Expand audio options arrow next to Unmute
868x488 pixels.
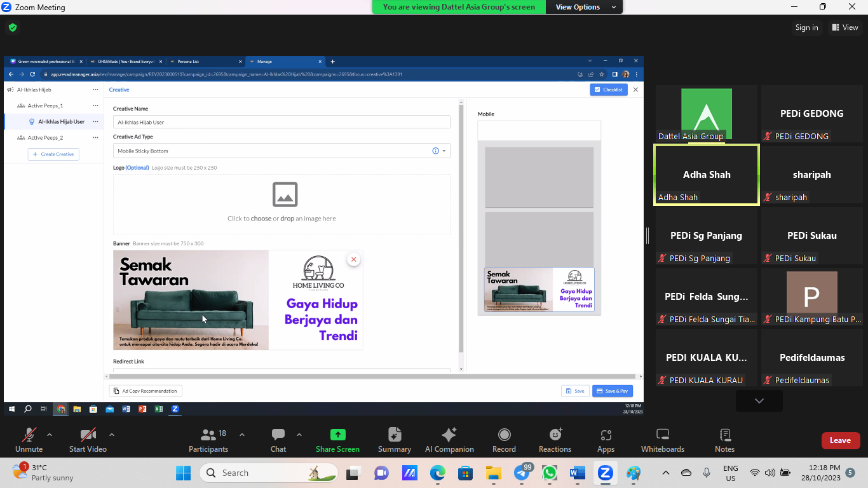tap(50, 435)
